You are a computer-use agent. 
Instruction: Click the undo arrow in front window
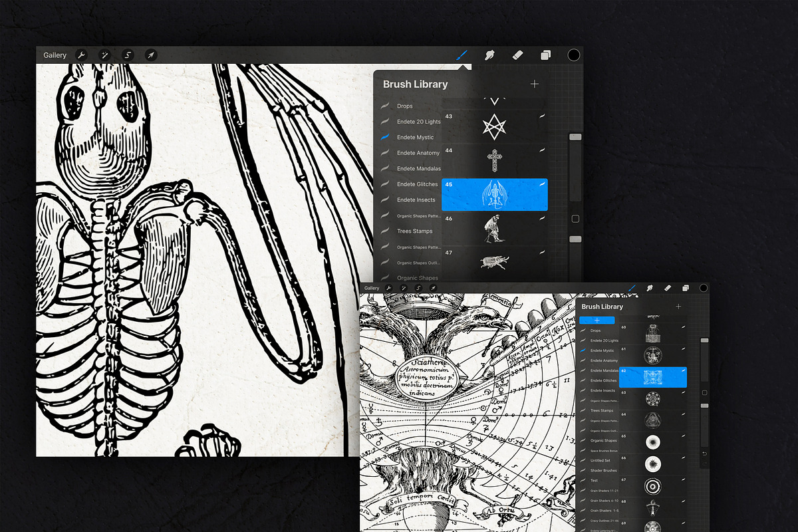tap(705, 454)
